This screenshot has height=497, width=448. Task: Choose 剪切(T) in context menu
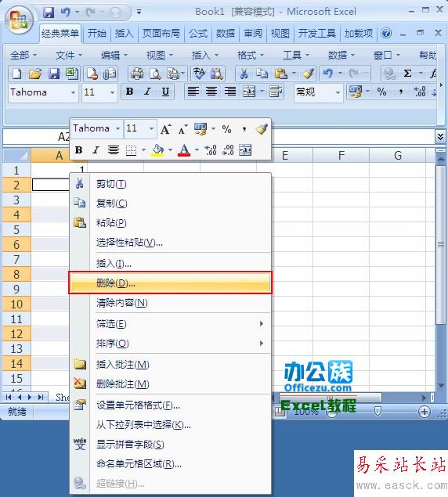(170, 183)
